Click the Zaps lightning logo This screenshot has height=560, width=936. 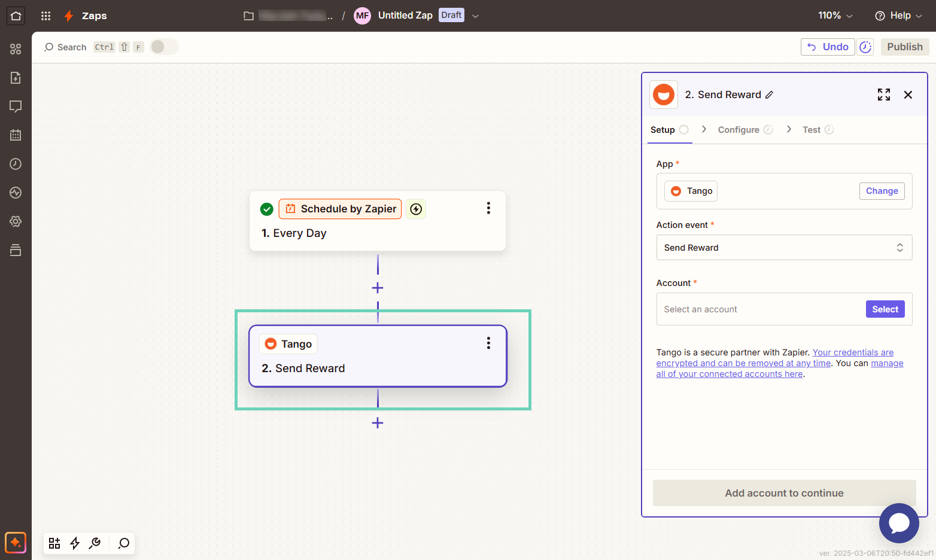(x=69, y=16)
